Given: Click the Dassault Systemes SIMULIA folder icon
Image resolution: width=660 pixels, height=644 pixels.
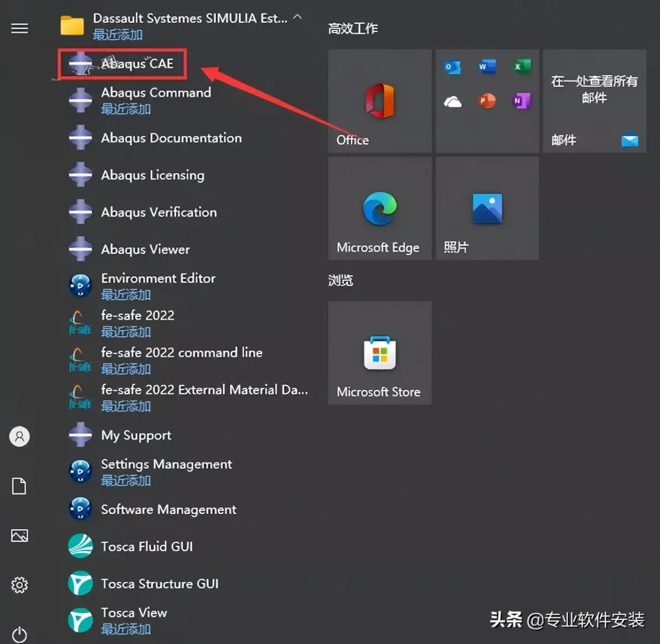Looking at the screenshot, I should coord(72,25).
